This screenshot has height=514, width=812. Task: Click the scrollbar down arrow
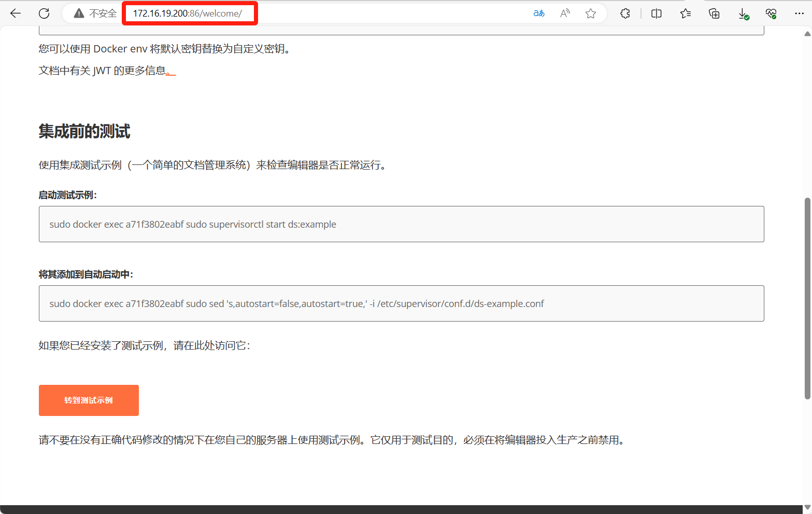coord(807,507)
